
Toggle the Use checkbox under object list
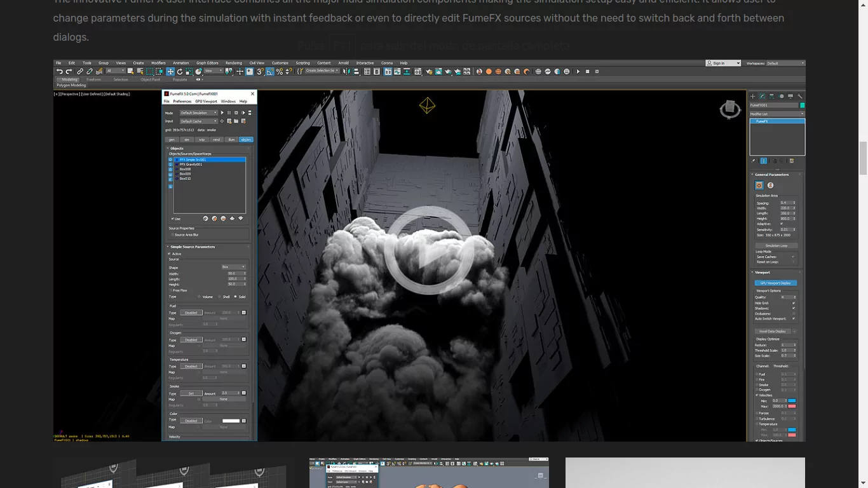pos(172,219)
